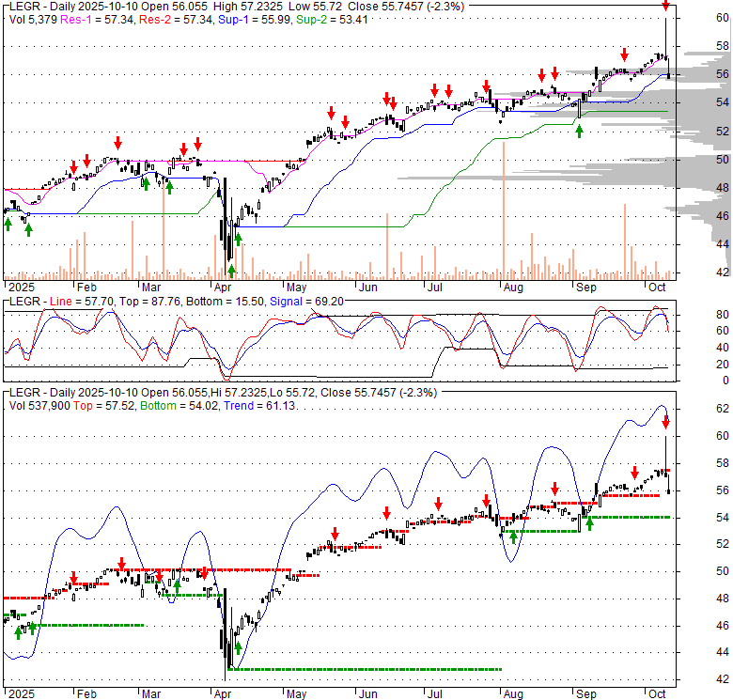
Task: Click the red sell arrow above October's peak in the top chart
Action: point(665,7)
